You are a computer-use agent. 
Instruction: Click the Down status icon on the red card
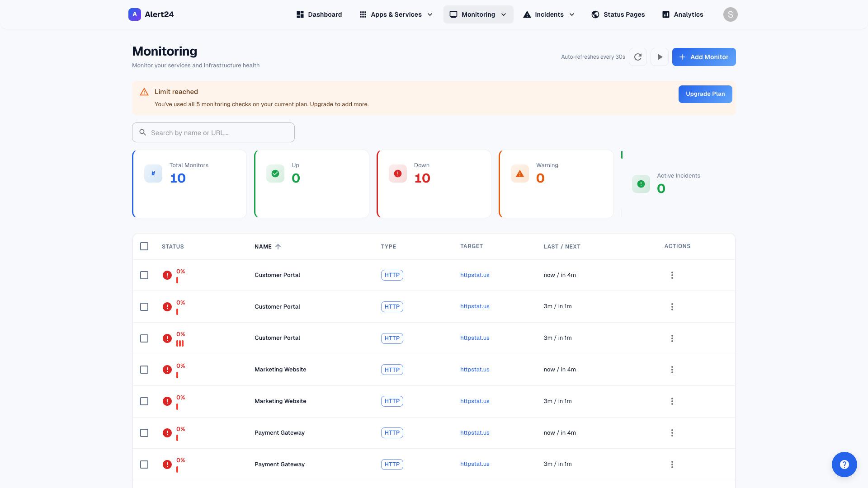coord(397,174)
